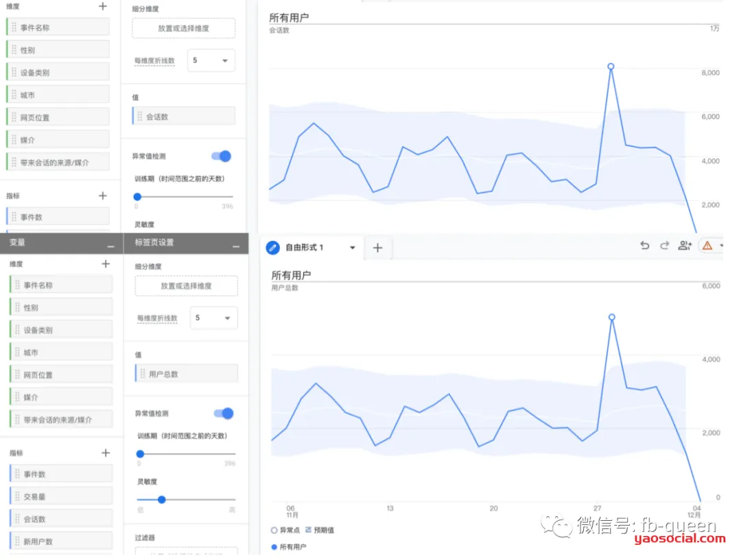Grab the drag handle of 新用户数 metric
Image resolution: width=741 pixels, height=560 pixels.
(17, 541)
